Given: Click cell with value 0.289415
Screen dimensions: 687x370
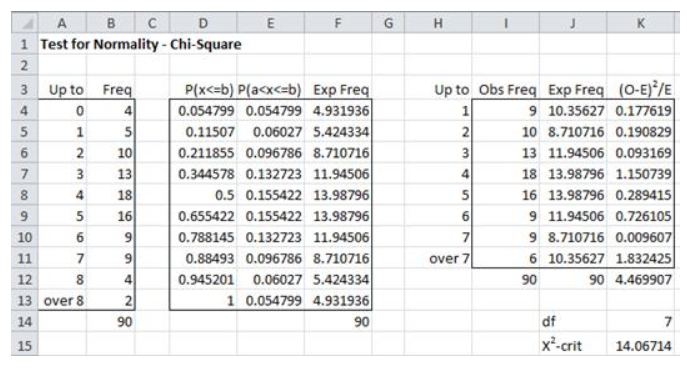Looking at the screenshot, I should [640, 195].
